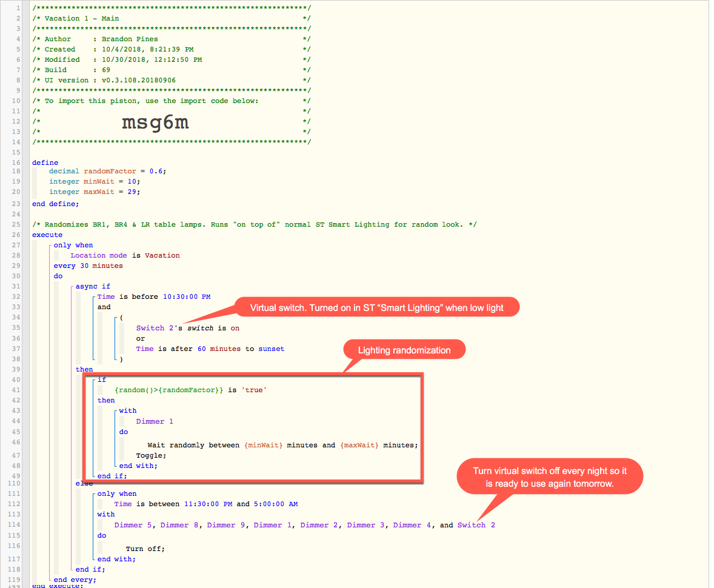The image size is (714, 588).
Task: Click the UI version 'v0.3.108.20180906'
Action: 138,80
